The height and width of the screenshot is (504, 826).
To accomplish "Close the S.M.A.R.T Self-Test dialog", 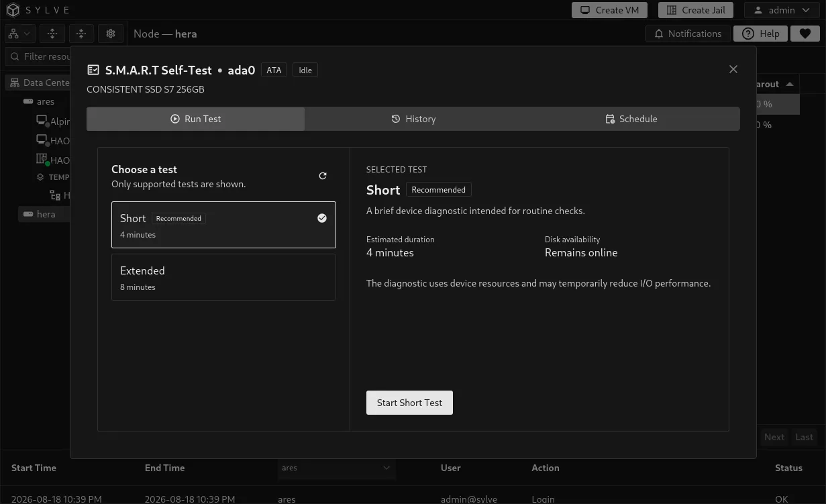I will tap(733, 69).
